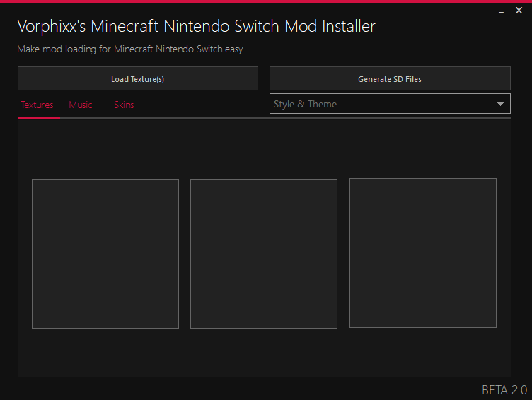The width and height of the screenshot is (532, 400).
Task: Select the middle empty texture slot
Action: 264,253
